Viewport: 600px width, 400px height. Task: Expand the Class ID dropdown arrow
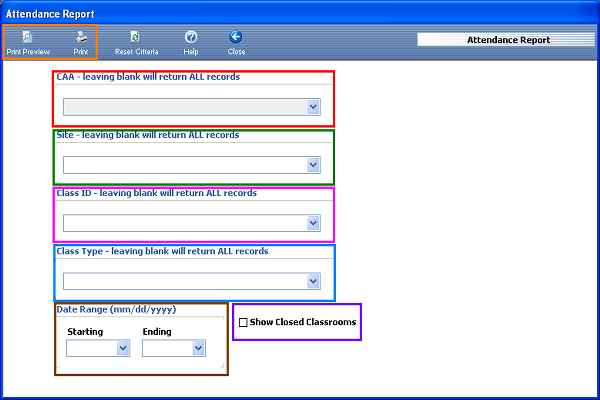[x=313, y=223]
